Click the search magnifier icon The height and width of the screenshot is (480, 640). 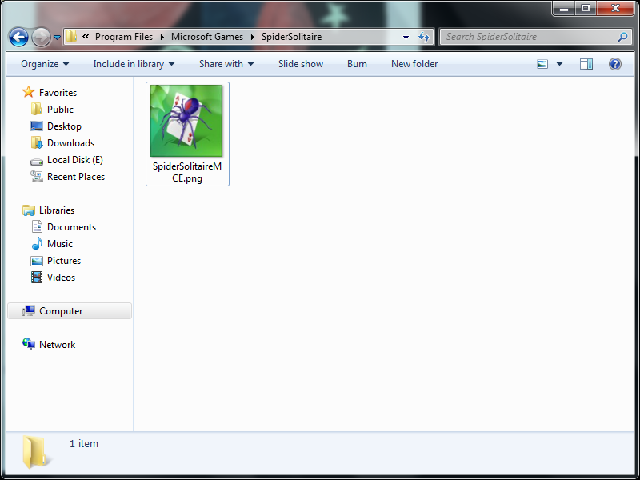point(622,37)
